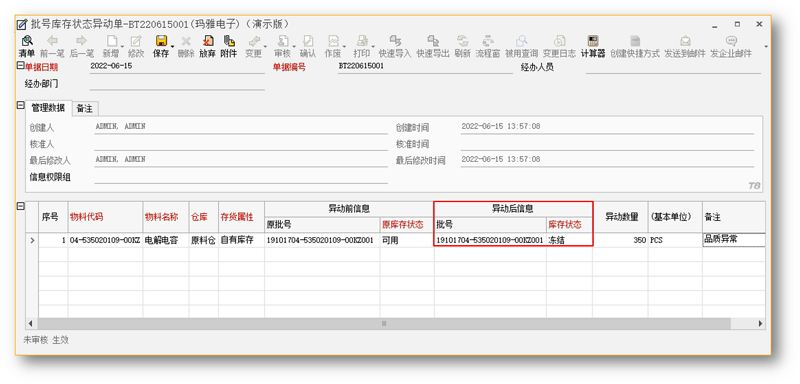The width and height of the screenshot is (800, 384).
Task: Open the 计算器 calculator tool
Action: click(x=593, y=46)
